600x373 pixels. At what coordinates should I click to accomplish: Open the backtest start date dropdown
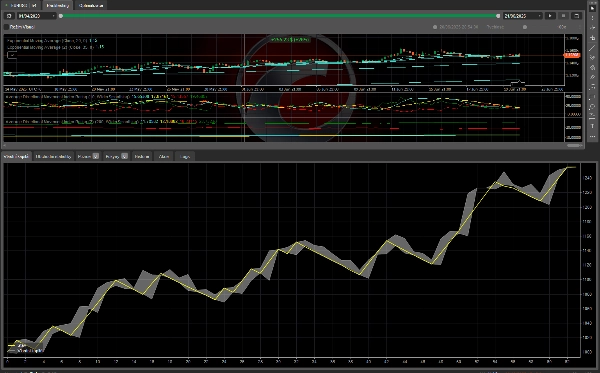[37, 16]
